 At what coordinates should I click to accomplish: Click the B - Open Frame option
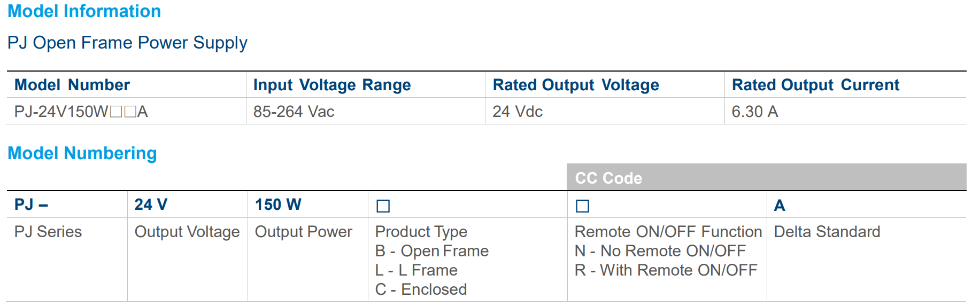click(431, 251)
